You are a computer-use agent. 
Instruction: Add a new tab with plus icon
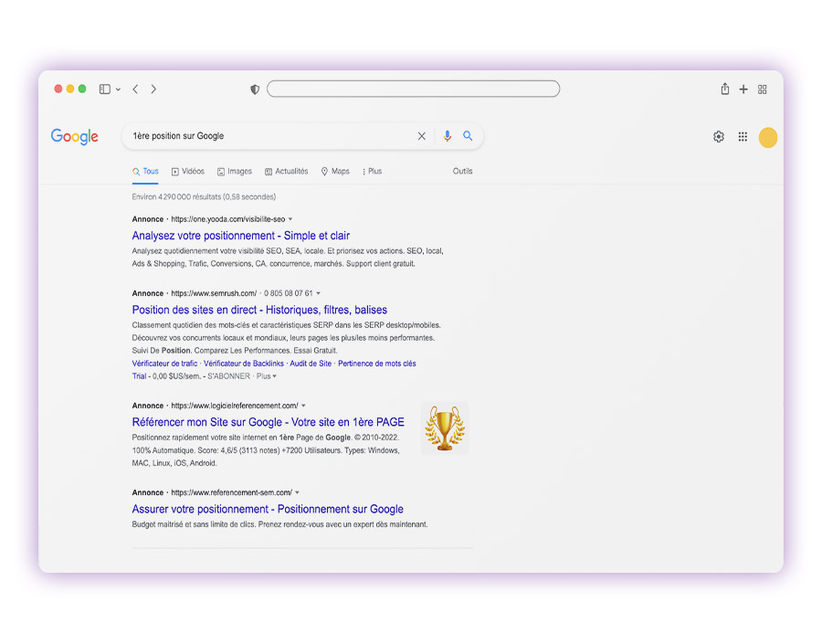pyautogui.click(x=743, y=90)
